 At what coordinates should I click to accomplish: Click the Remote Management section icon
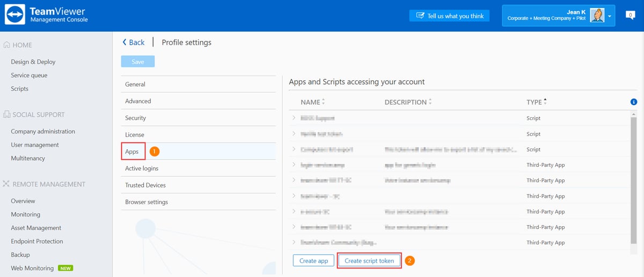6,184
